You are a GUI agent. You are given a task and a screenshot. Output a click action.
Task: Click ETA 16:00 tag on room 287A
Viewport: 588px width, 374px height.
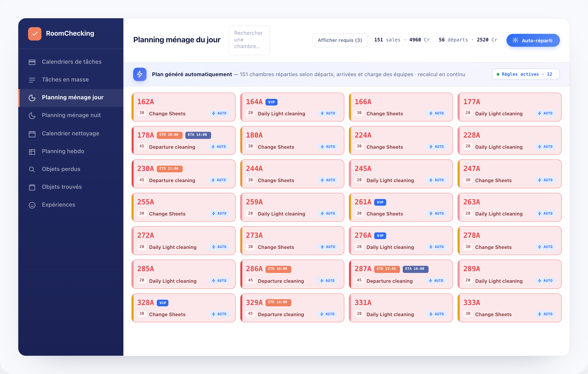point(415,269)
